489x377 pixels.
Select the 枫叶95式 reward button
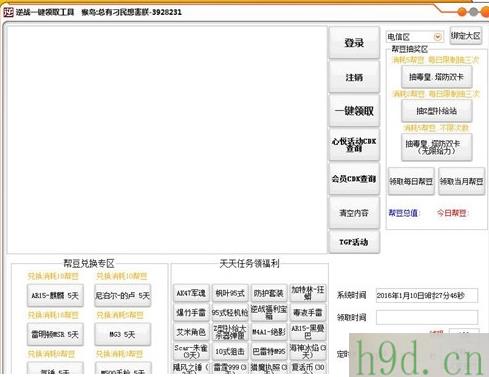pyautogui.click(x=230, y=293)
